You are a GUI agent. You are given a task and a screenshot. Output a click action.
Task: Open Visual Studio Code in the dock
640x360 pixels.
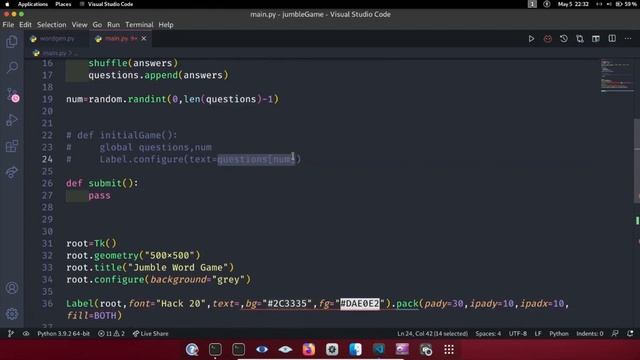pyautogui.click(x=378, y=349)
